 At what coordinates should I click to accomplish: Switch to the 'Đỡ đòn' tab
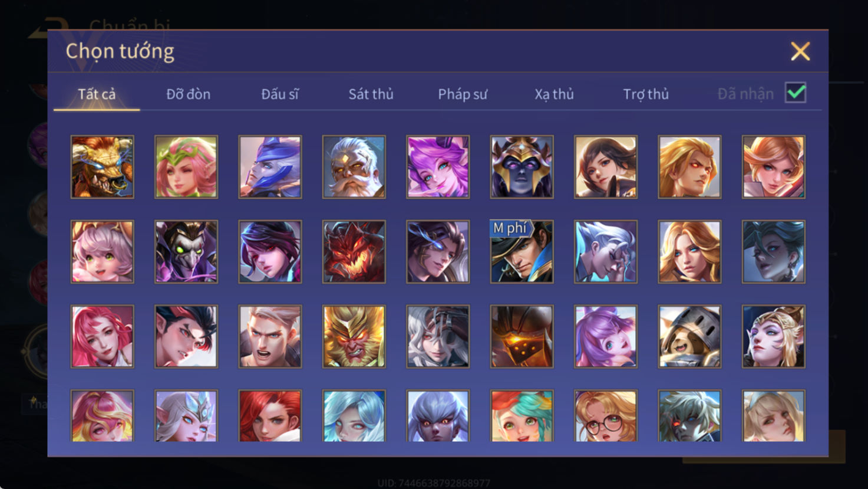pos(188,94)
